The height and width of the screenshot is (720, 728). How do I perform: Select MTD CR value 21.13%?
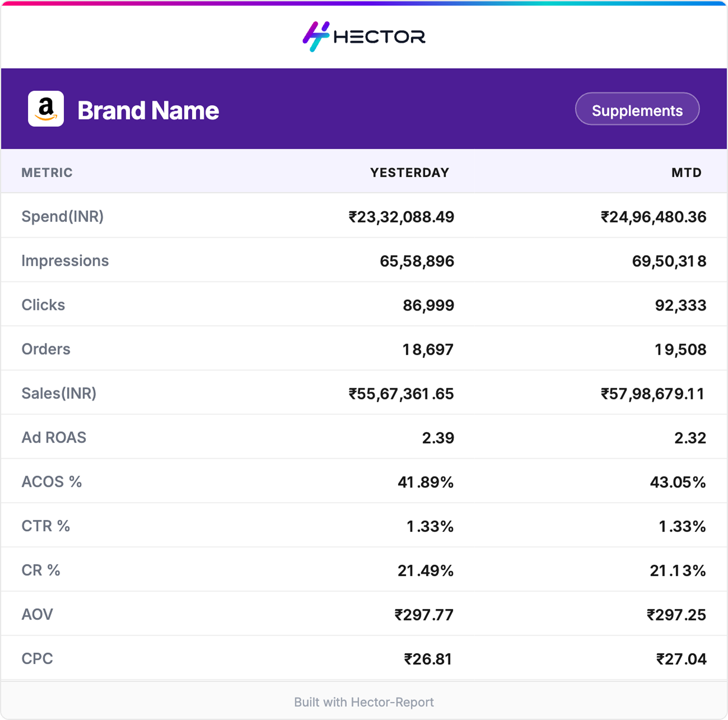[x=678, y=571]
